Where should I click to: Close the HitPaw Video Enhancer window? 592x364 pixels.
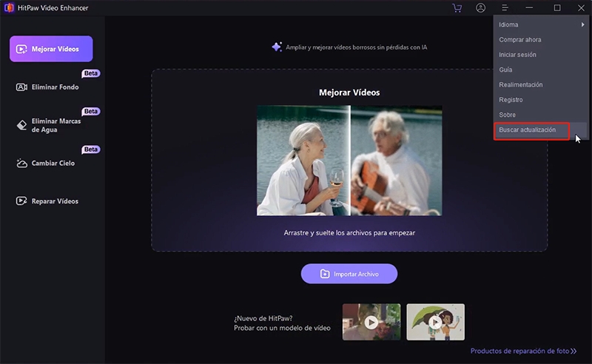[581, 8]
